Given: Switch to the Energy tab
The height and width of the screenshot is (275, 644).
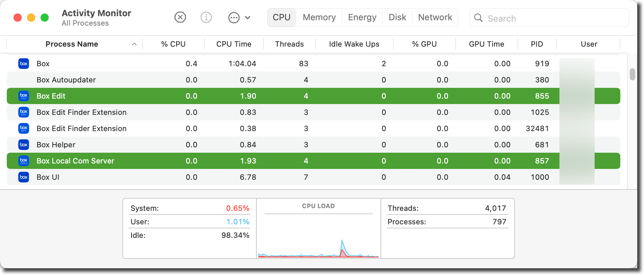Looking at the screenshot, I should [x=362, y=17].
